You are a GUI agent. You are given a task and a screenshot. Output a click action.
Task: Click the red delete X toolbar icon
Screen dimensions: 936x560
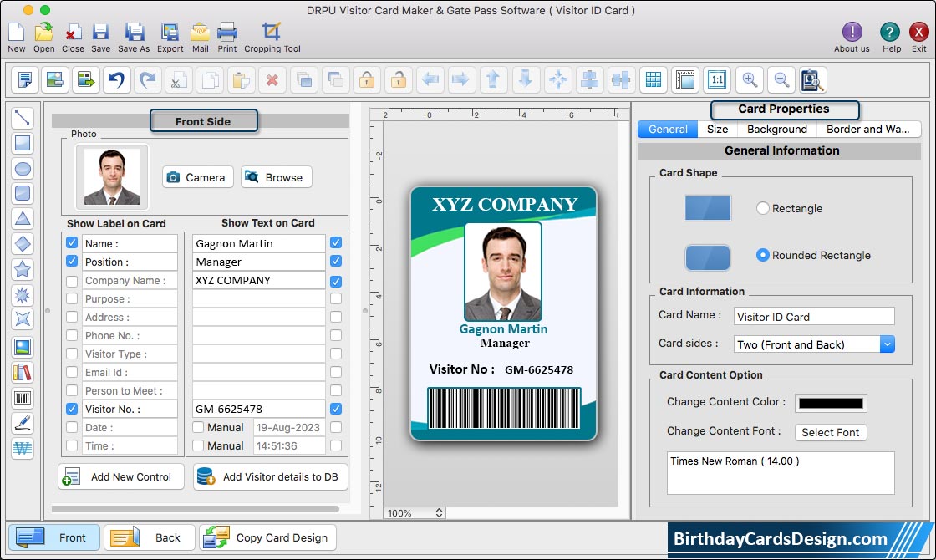pyautogui.click(x=272, y=79)
